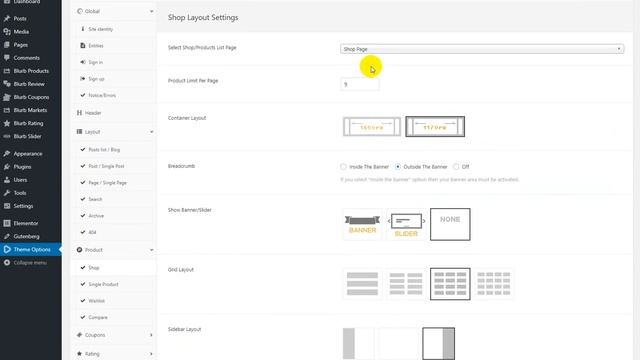Open 404 layout settings item

click(x=113, y=232)
